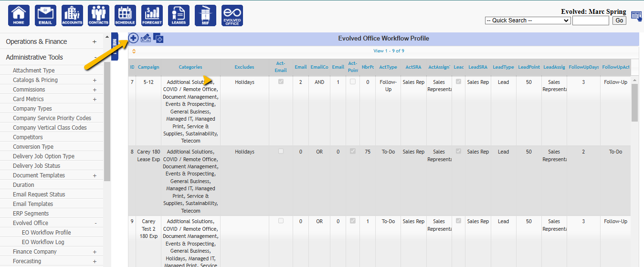Toggle Lead checkbox in Carey 180 Lease row

pos(458,152)
